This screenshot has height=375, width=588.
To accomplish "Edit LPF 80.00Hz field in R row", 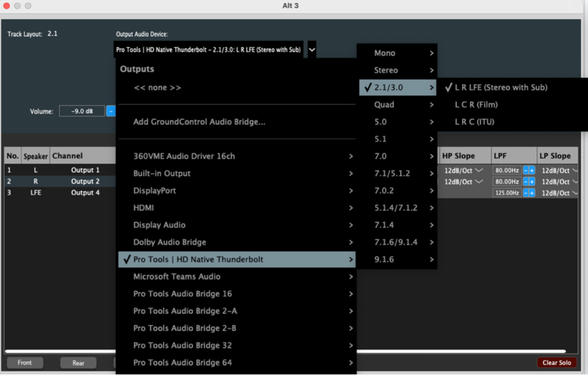I will click(x=507, y=181).
